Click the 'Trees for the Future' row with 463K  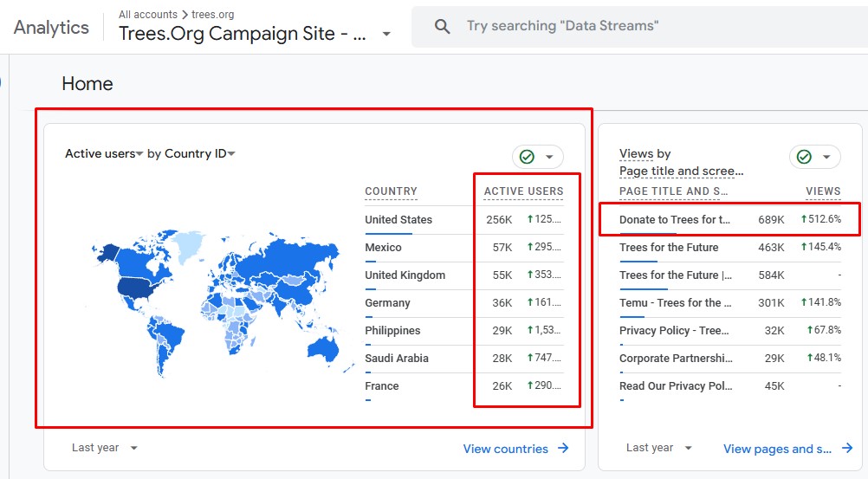coord(730,248)
